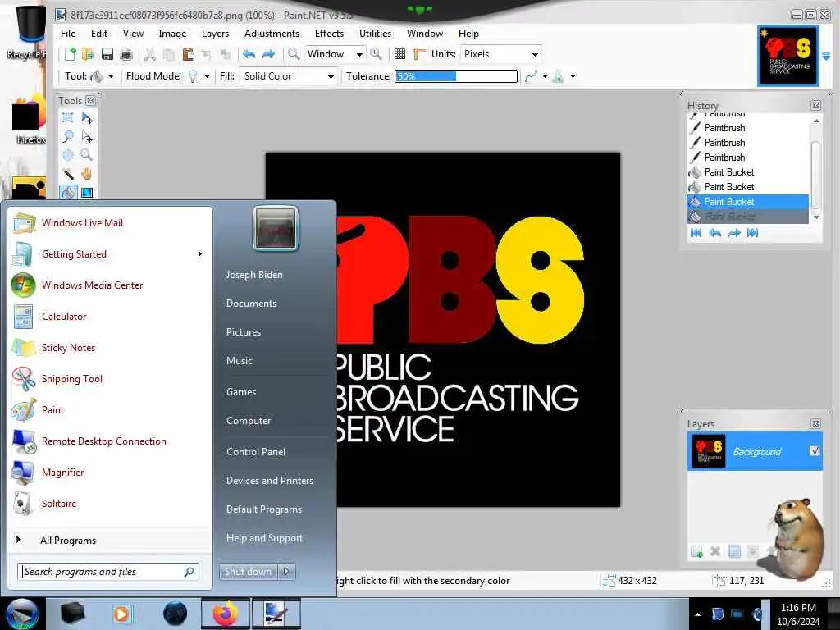Click the Zoom Out magnifier icon
Viewport: 840px width, 630px height.
click(x=294, y=54)
